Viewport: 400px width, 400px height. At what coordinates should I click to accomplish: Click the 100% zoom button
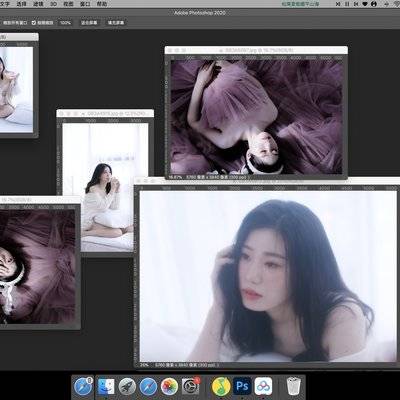[65, 23]
